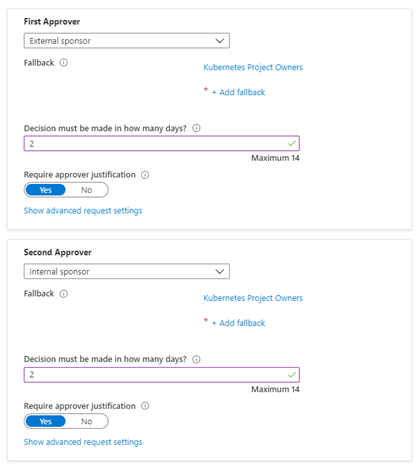Set Second Approver justification to No
Image resolution: width=420 pixels, height=471 pixels.
(86, 421)
